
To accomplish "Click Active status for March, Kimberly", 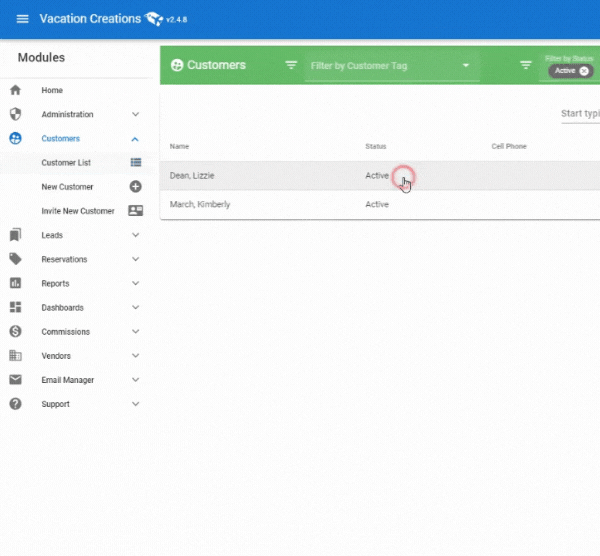I will 377,204.
